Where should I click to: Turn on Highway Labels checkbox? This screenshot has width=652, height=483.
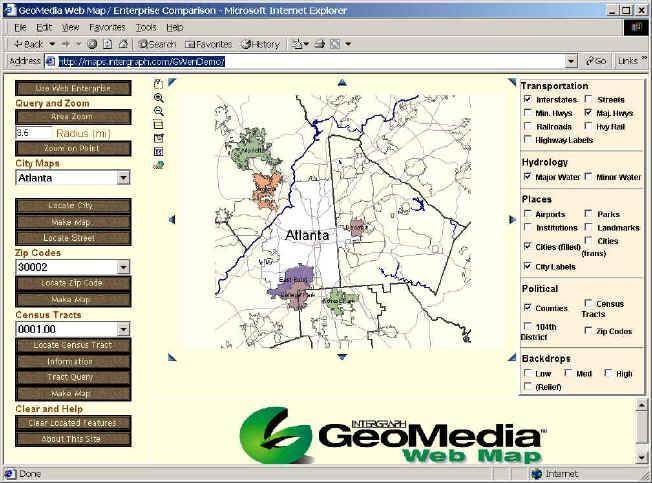[x=528, y=139]
